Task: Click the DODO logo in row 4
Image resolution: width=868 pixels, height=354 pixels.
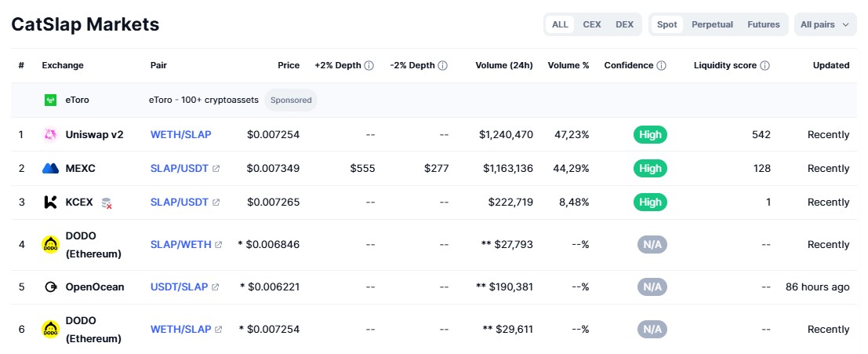Action: coord(50,244)
